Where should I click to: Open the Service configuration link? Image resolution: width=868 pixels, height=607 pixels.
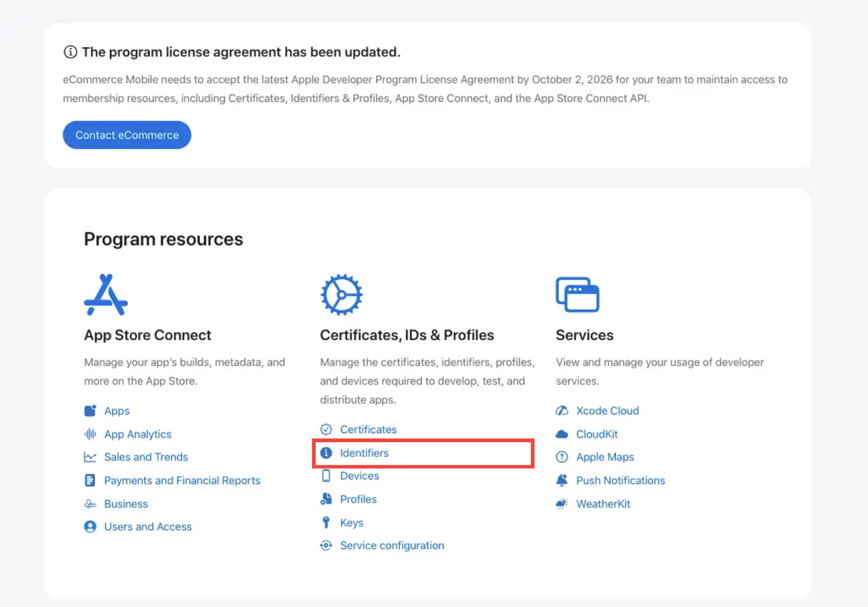click(392, 545)
